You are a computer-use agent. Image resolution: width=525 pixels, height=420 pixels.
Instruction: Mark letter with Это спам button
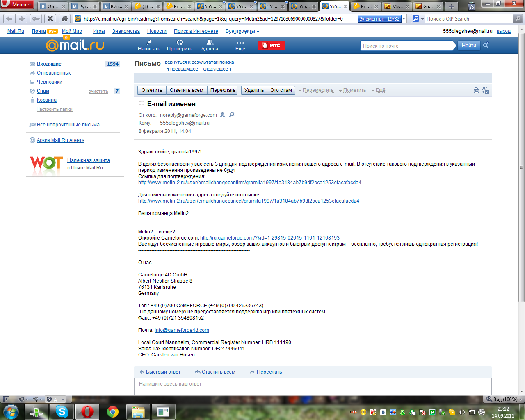click(x=281, y=90)
